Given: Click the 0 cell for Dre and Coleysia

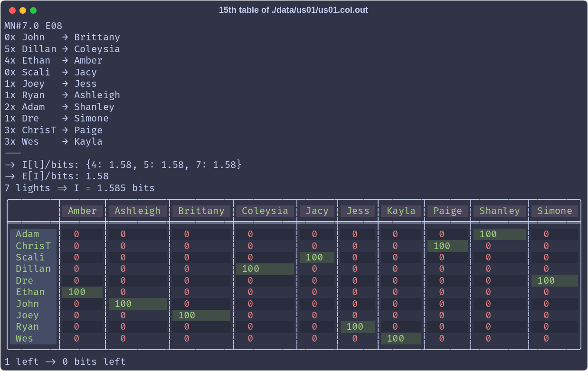Looking at the screenshot, I should pos(265,281).
